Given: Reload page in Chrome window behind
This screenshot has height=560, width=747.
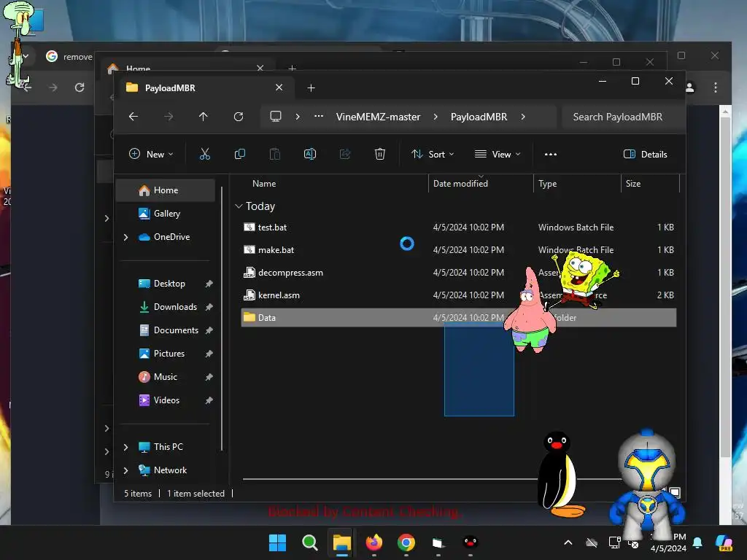Looking at the screenshot, I should coord(80,87).
